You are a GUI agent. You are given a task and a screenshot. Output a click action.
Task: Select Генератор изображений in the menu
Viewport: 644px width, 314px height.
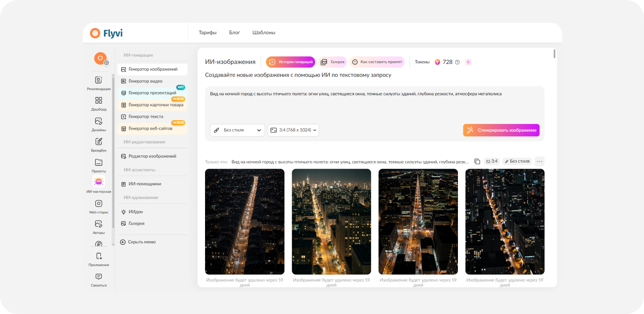(x=153, y=69)
